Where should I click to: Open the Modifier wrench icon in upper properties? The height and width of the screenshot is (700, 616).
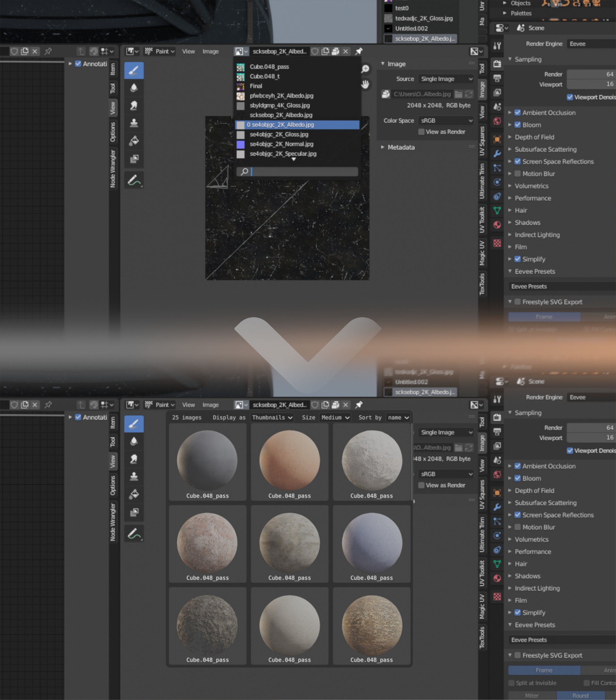pos(497,153)
